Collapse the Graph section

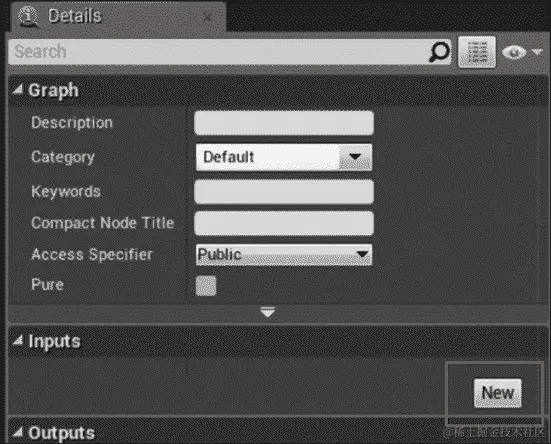[17, 90]
